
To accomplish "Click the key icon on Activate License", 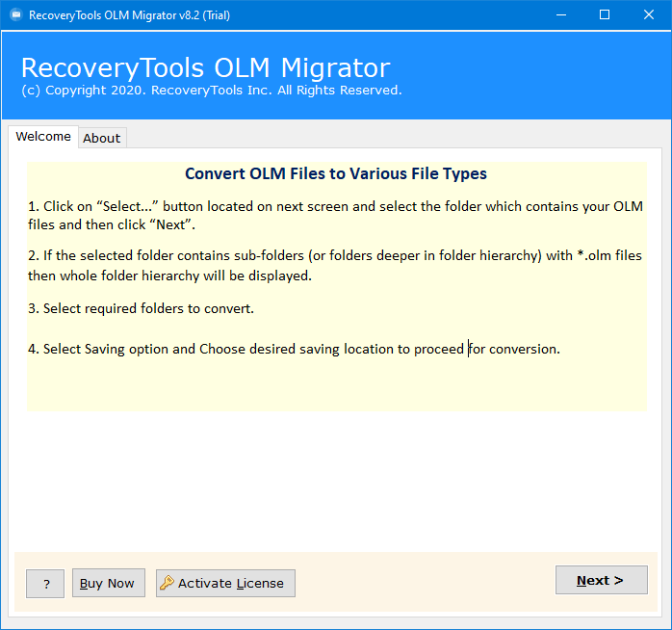I will click(x=167, y=583).
